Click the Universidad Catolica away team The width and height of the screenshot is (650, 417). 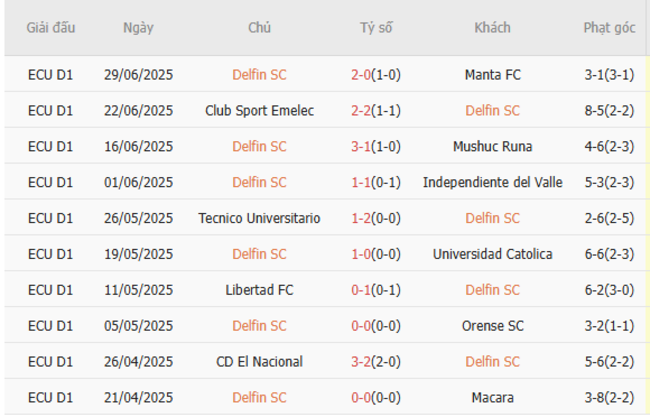(492, 254)
